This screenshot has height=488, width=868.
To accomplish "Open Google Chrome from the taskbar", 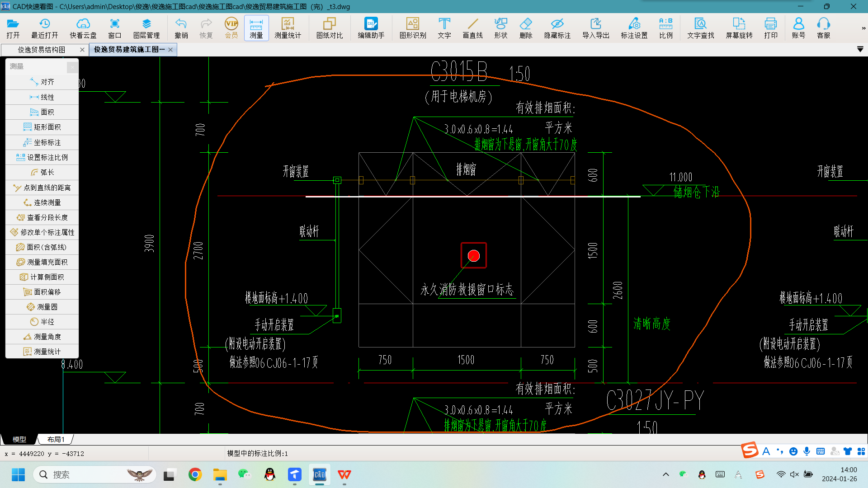I will 195,474.
